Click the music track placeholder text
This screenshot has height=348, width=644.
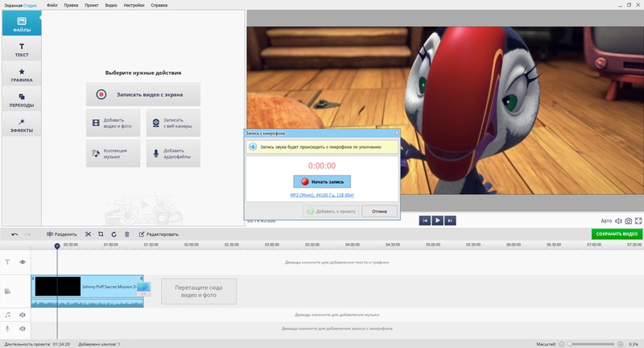[x=336, y=315]
